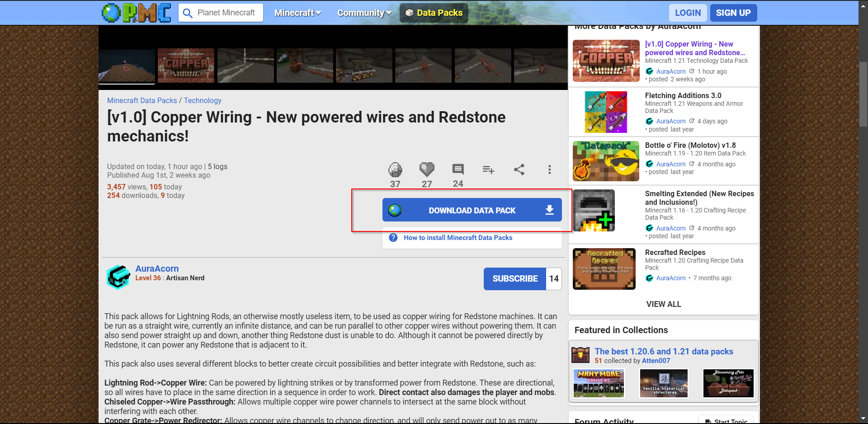This screenshot has height=424, width=868.
Task: Click the question mark help icon
Action: click(393, 238)
